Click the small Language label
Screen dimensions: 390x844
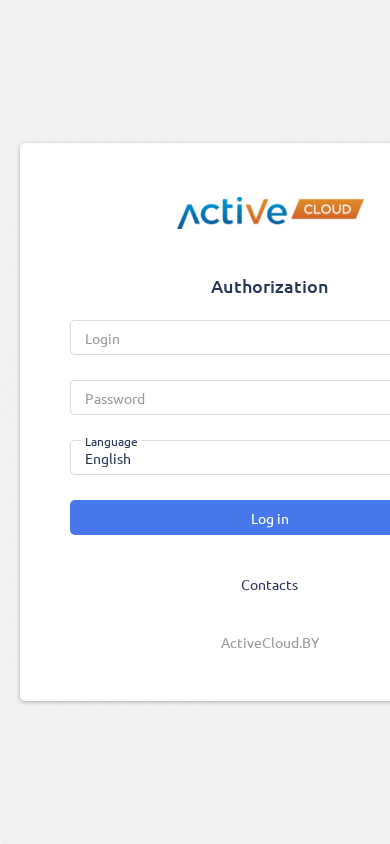tap(111, 442)
